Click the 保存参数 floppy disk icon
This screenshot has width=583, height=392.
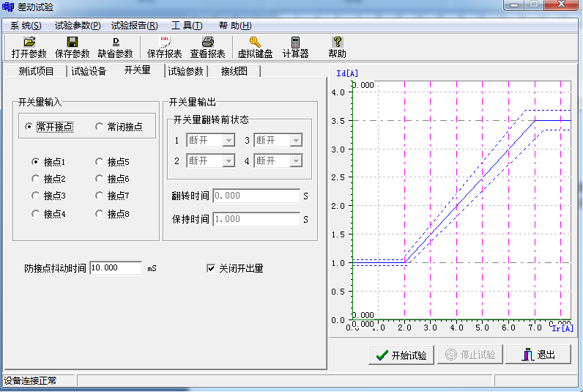73,42
